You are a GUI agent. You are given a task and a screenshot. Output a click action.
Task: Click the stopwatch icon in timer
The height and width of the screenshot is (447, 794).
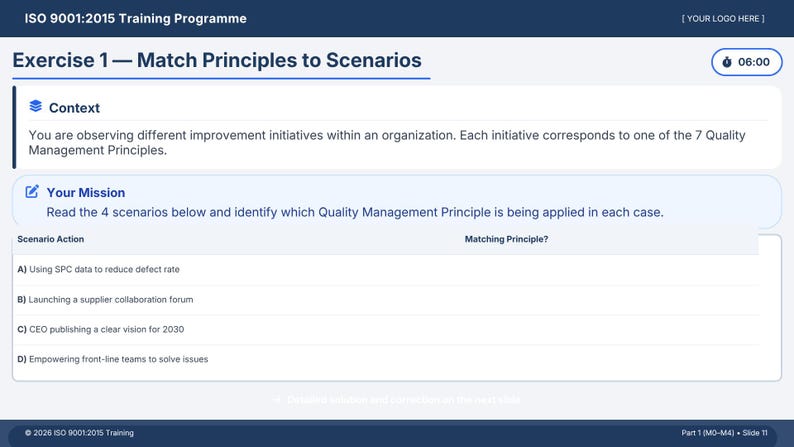pyautogui.click(x=727, y=62)
